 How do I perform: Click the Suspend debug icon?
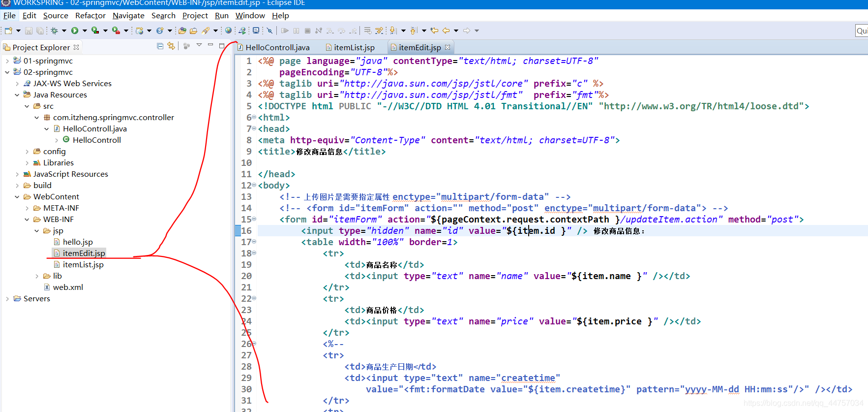pos(296,31)
